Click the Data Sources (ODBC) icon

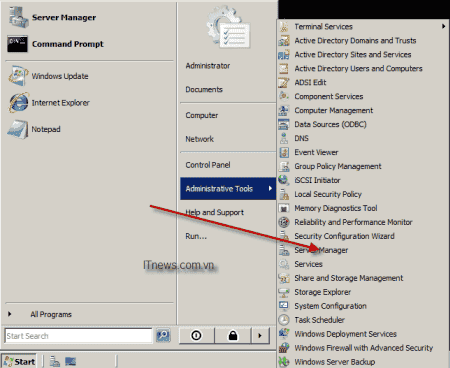coord(284,124)
